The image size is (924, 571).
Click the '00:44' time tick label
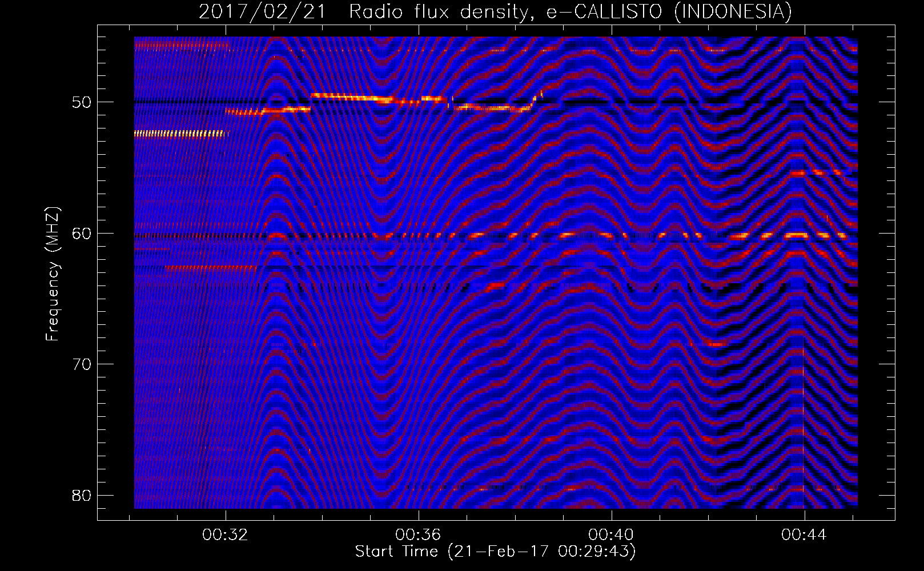pyautogui.click(x=804, y=535)
